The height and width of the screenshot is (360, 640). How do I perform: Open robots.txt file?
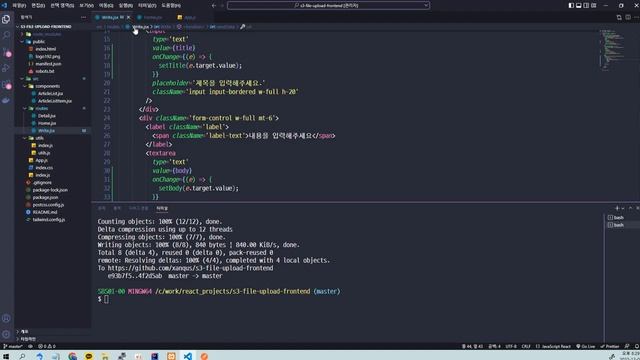coord(44,71)
